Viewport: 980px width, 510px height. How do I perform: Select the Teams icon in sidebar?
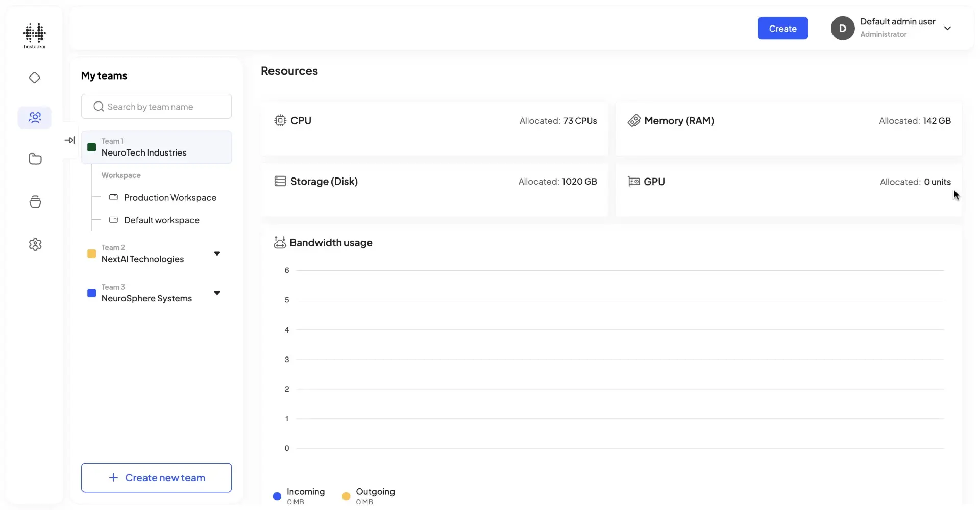tap(34, 117)
